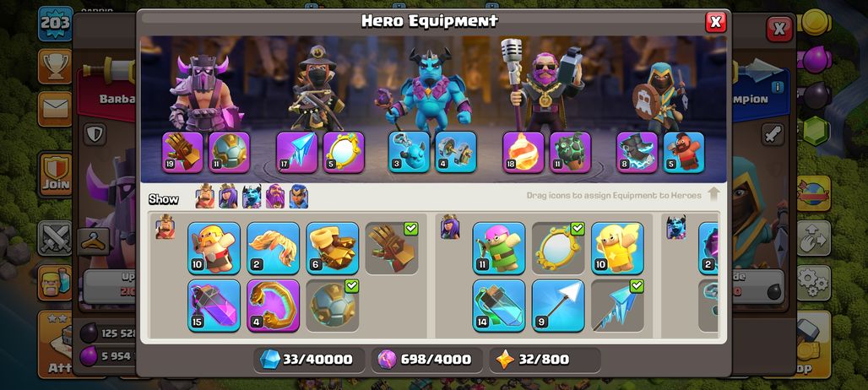Select the Rage Vial equipment level 15
This screenshot has width=868, height=390.
coord(214,306)
